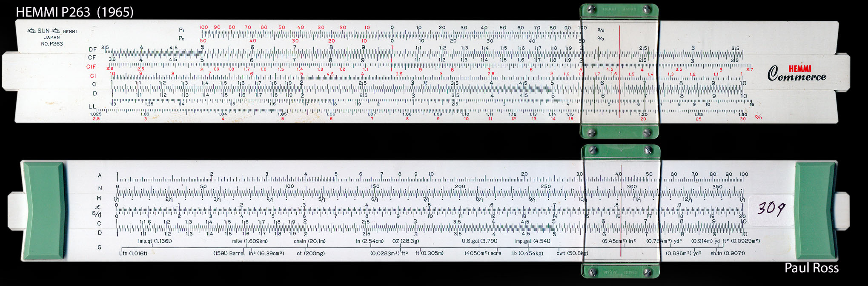Click the right green end brace

tap(816, 211)
